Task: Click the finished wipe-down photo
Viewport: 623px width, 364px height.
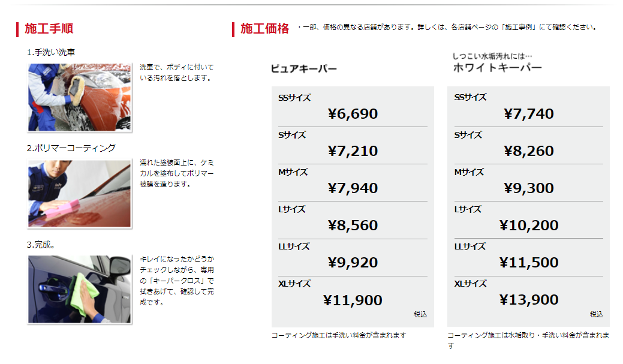Action: 79,289
